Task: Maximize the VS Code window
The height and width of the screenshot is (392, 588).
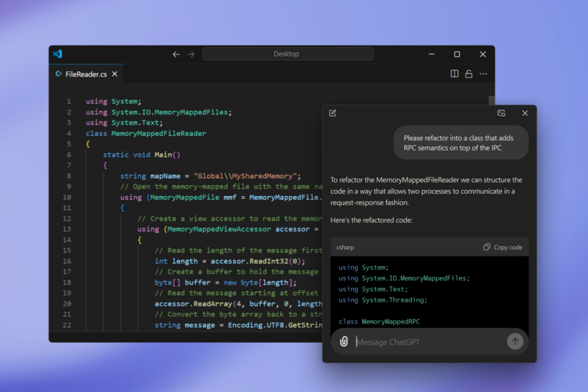Action: coord(457,54)
